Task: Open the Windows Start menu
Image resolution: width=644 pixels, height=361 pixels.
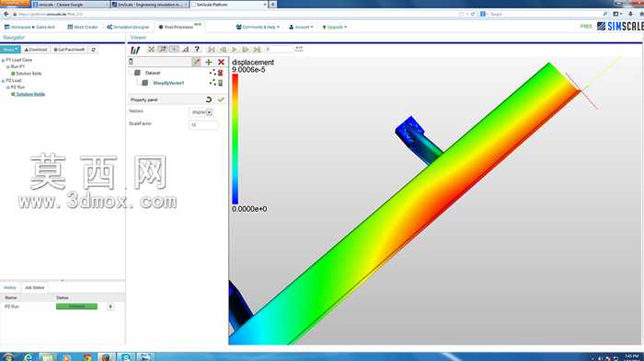Action: point(8,357)
